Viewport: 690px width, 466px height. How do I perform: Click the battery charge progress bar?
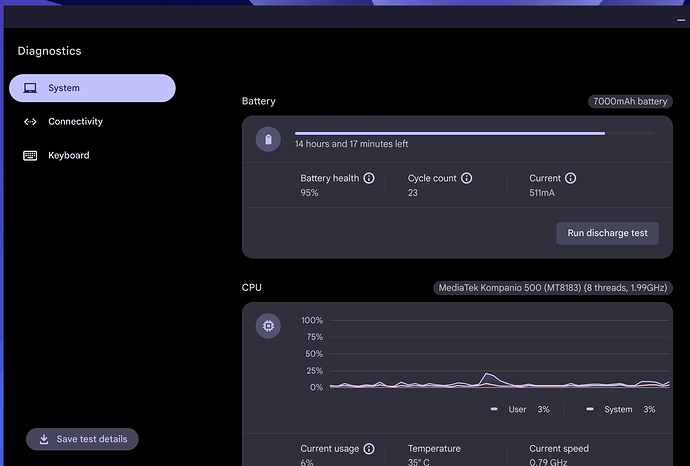pos(474,133)
